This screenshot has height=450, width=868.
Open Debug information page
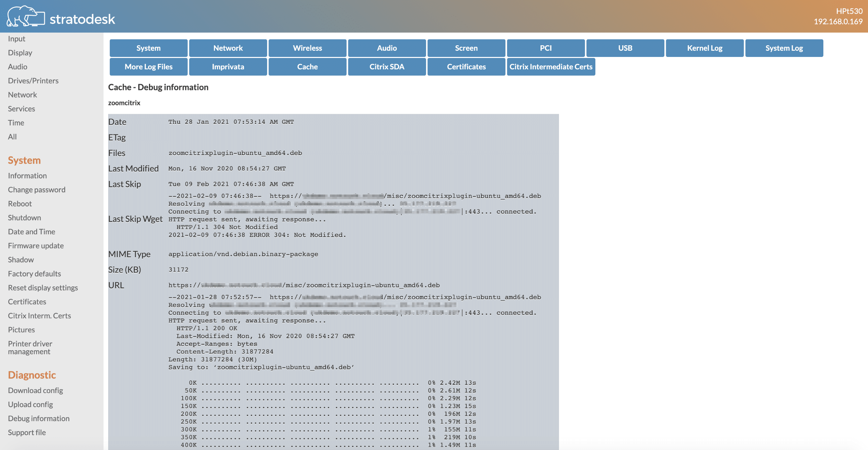39,419
